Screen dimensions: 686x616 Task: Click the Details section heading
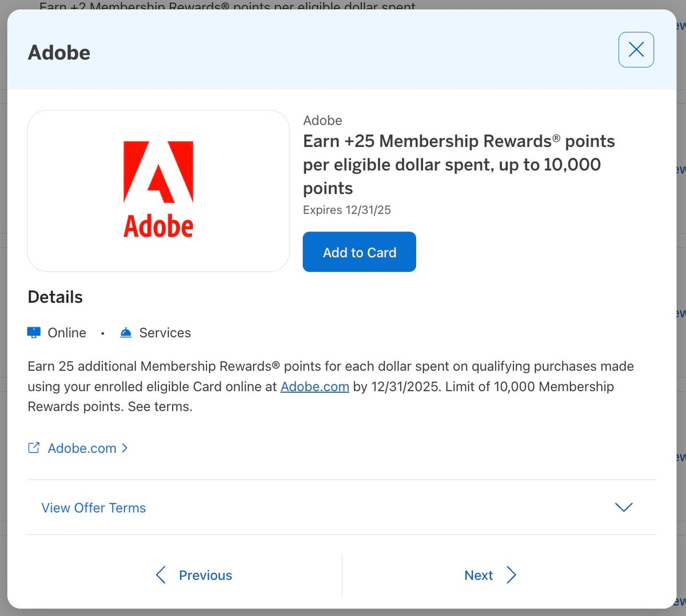pyautogui.click(x=55, y=297)
